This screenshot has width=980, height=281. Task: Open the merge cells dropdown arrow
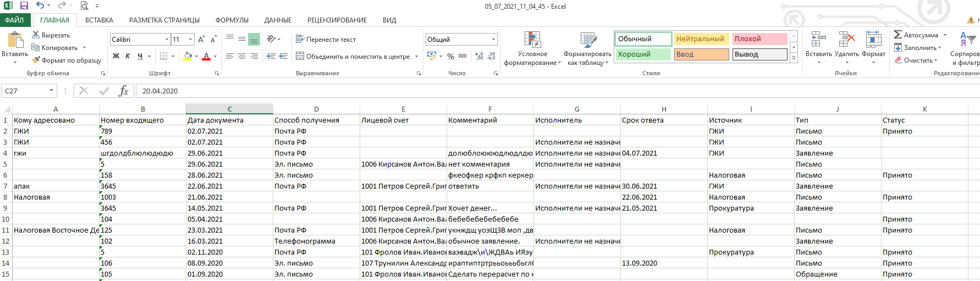pyautogui.click(x=416, y=56)
